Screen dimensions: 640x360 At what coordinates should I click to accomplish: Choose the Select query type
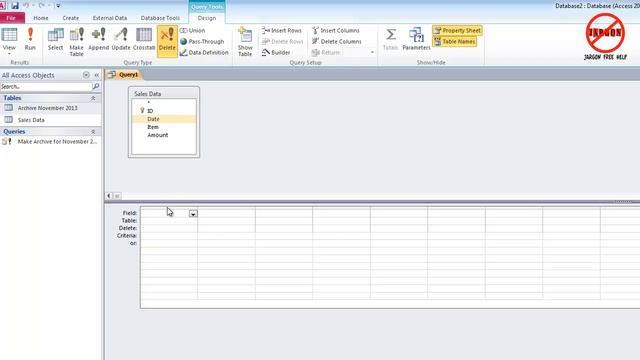click(56, 39)
